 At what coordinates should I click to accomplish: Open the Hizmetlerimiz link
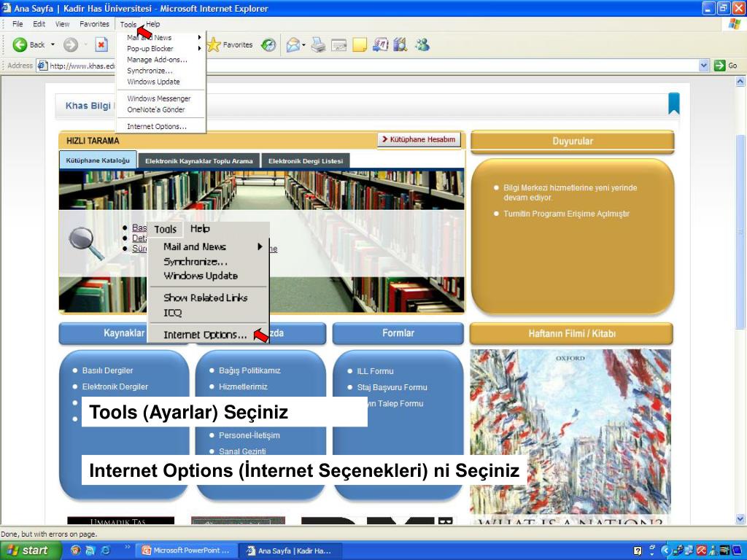243,386
